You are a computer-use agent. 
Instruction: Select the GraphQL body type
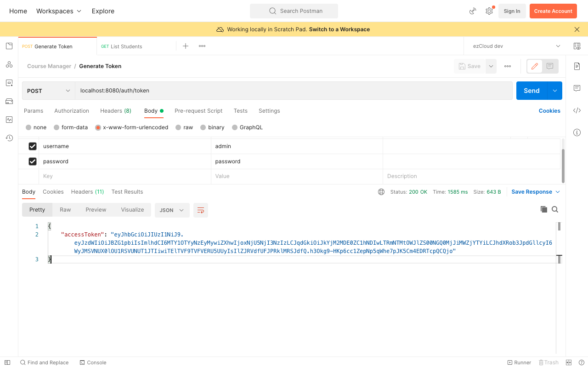(235, 127)
